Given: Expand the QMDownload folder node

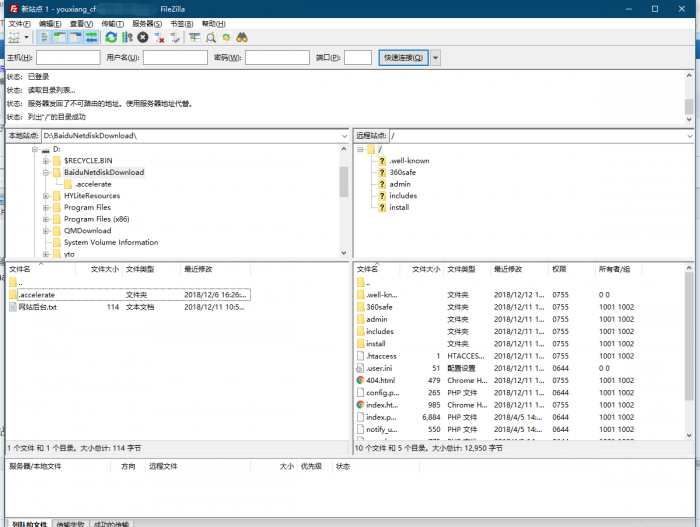Looking at the screenshot, I should click(x=46, y=231).
